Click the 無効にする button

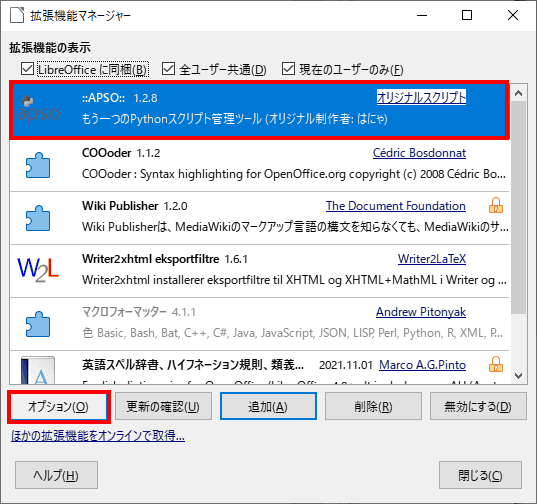pos(478,406)
